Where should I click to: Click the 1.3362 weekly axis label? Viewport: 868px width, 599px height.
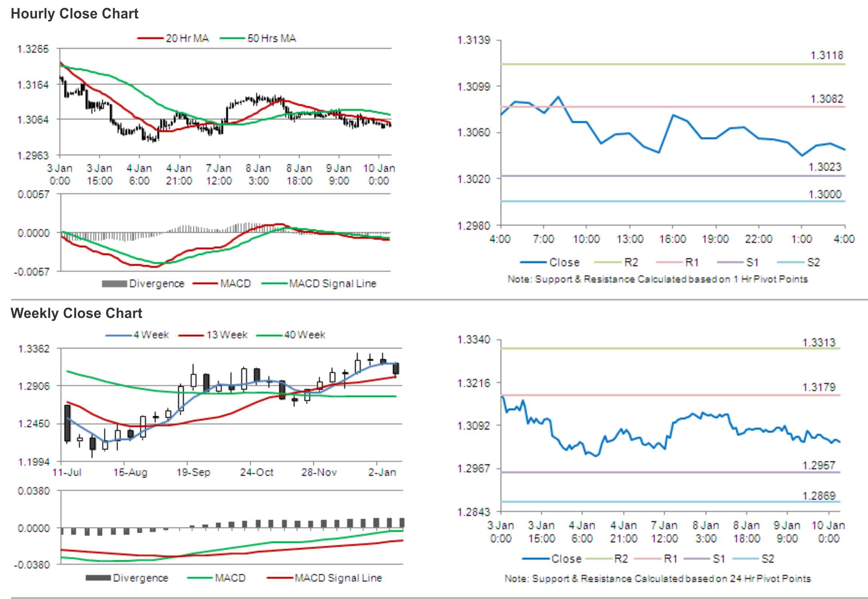point(34,349)
